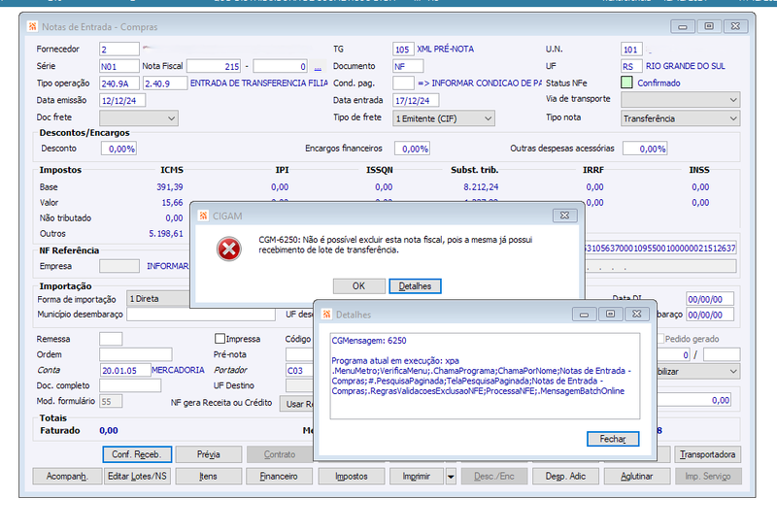
Task: Toggle the Impressa checkbox
Action: pyautogui.click(x=220, y=338)
